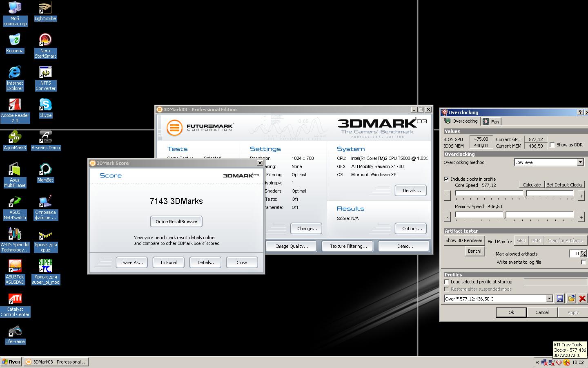Open Internet Explorer desktop icon
The image size is (588, 368).
coord(15,78)
